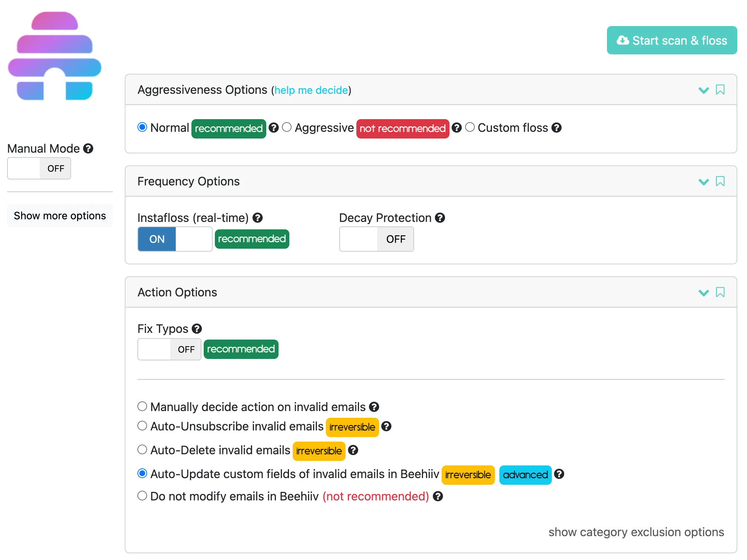This screenshot has width=747, height=560.
Task: Open the help me decide link
Action: pyautogui.click(x=311, y=90)
